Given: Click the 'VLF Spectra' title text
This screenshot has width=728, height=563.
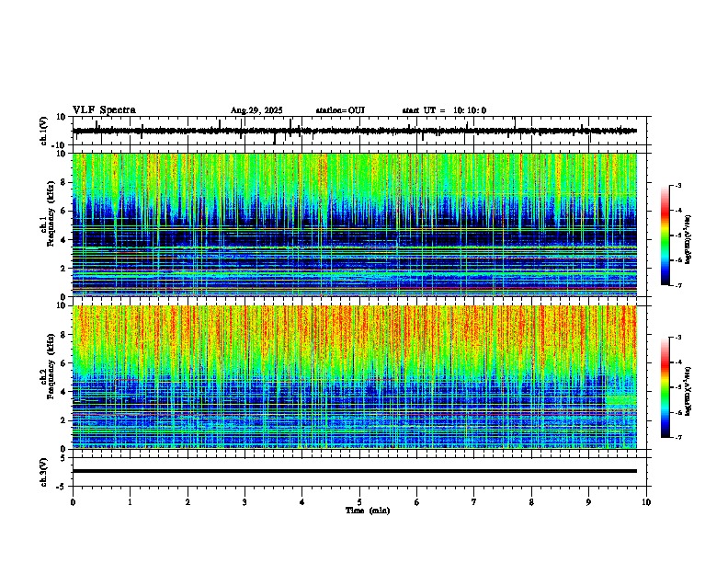Looking at the screenshot, I should pos(104,110).
